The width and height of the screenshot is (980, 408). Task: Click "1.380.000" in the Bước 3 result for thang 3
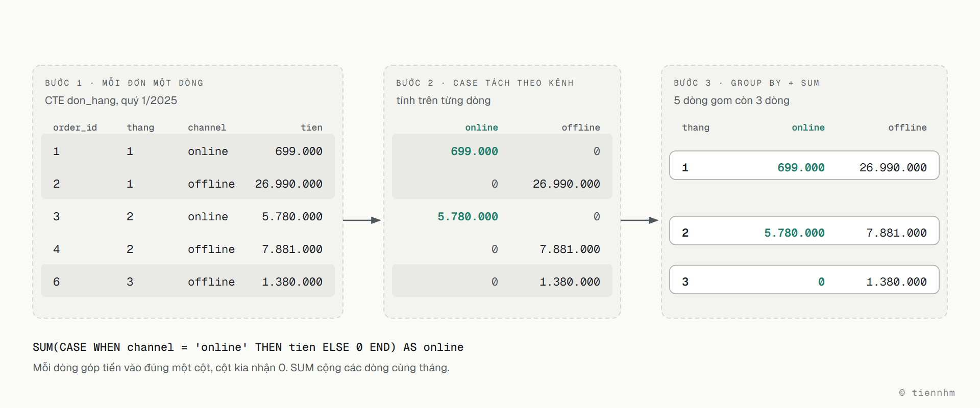pos(896,282)
